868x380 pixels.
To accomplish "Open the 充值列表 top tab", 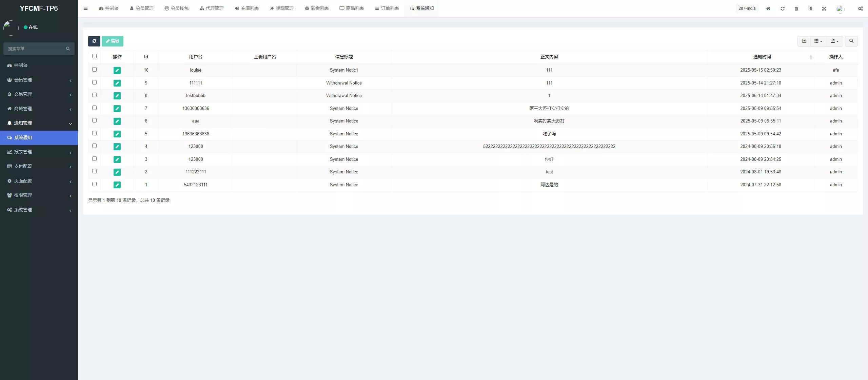I will tap(246, 8).
